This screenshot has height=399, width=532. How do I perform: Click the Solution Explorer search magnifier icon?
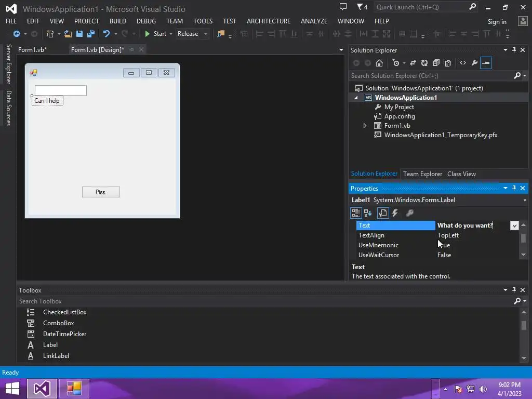(x=517, y=76)
